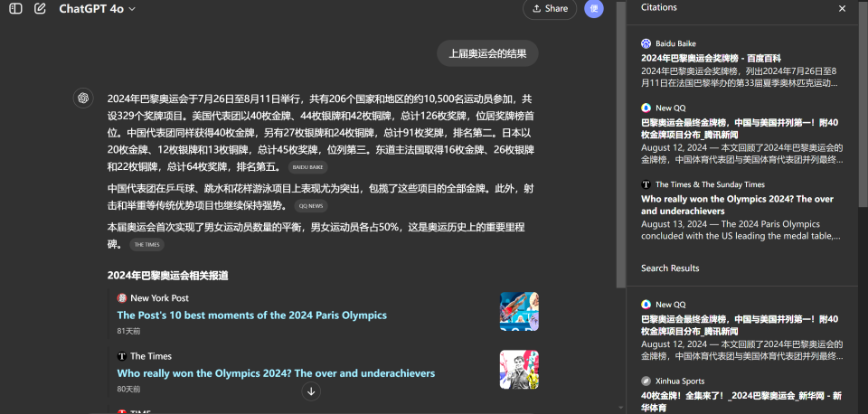Open the user profile avatar
868x414 pixels.
point(594,9)
